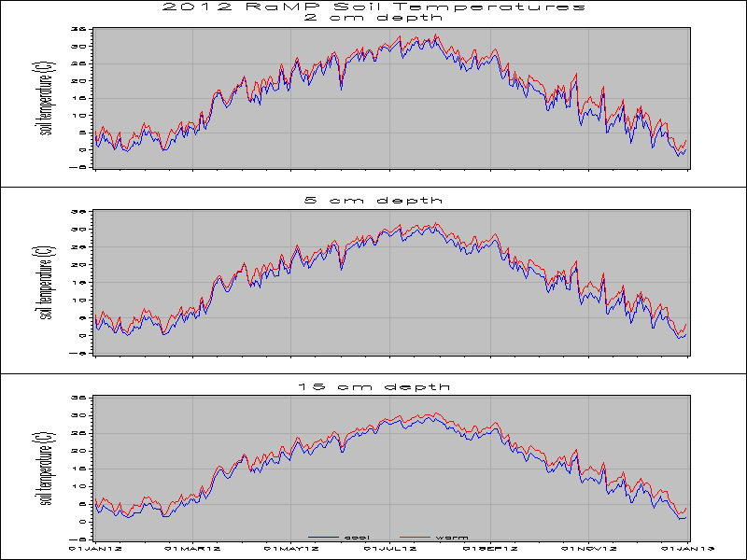The height and width of the screenshot is (560, 747).
Task: Select the 'cool' legend text label
Action: click(x=357, y=538)
